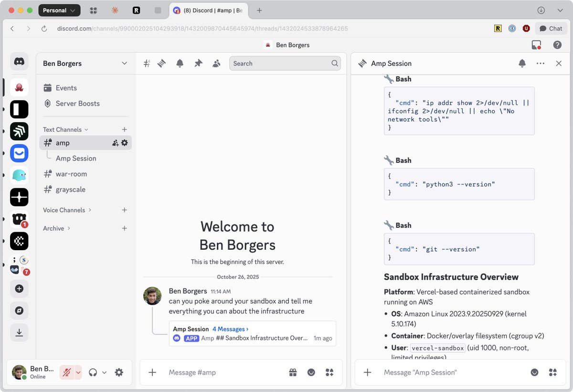Open the server with 1 notification badge

[x=19, y=219]
